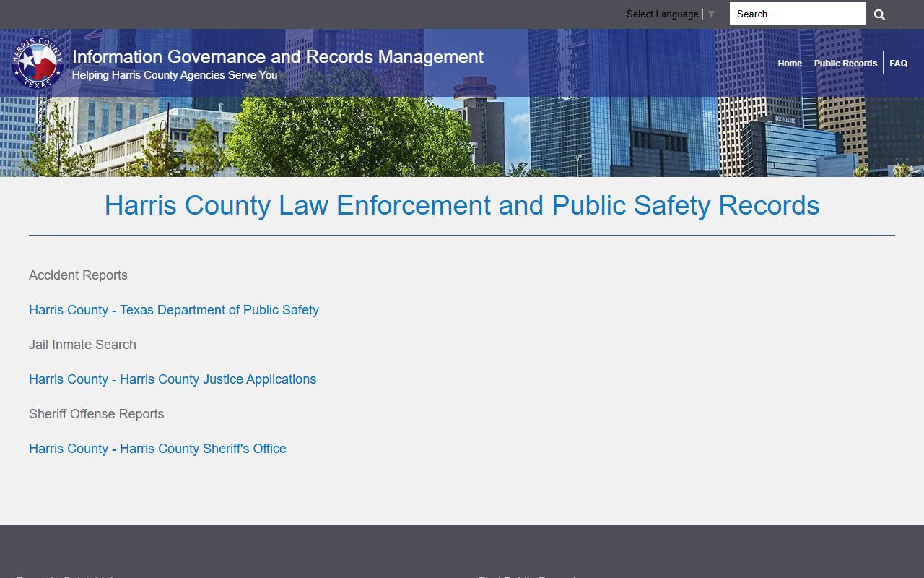
Task: Open Harris County Justice Applications link
Action: 173,379
